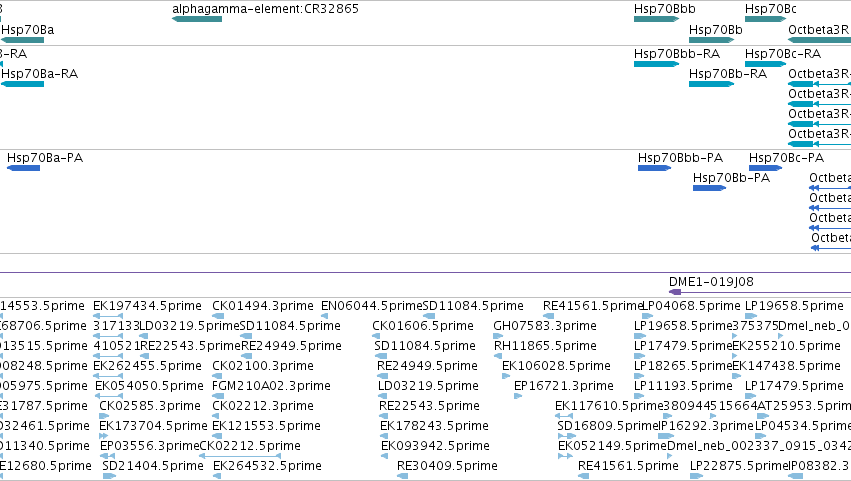Viewport: 851px width, 481px height.
Task: Click the RE30409.5prime EST label
Action: [x=447, y=466]
